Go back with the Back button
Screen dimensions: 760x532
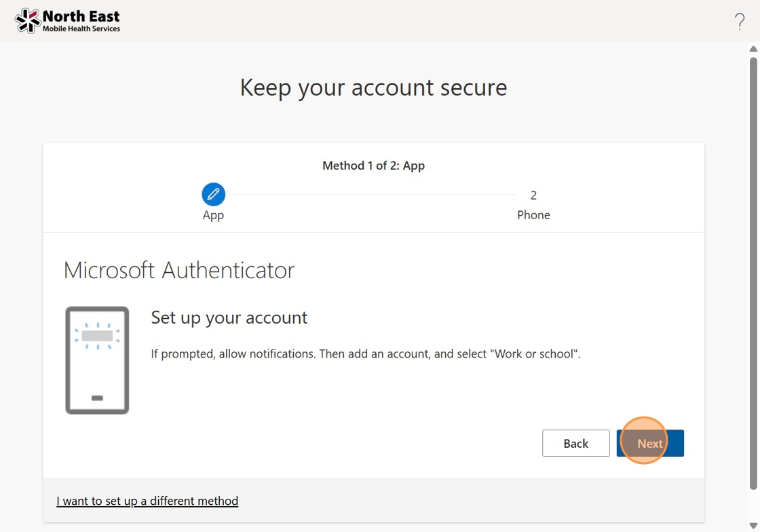coord(575,443)
